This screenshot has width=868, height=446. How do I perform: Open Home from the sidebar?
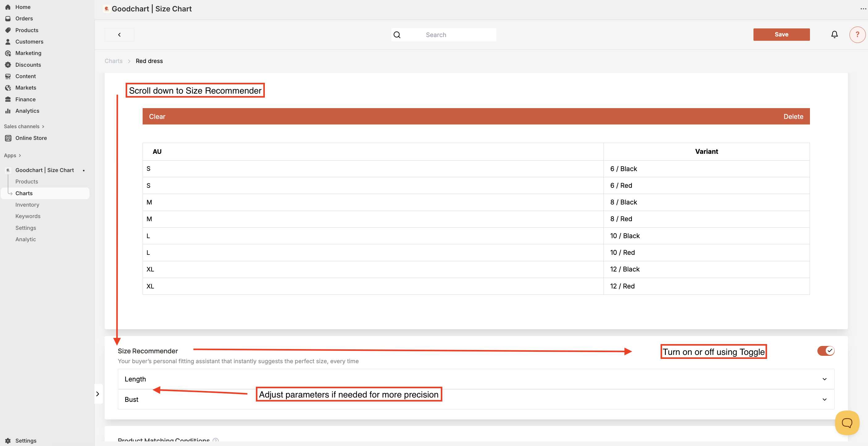(23, 7)
